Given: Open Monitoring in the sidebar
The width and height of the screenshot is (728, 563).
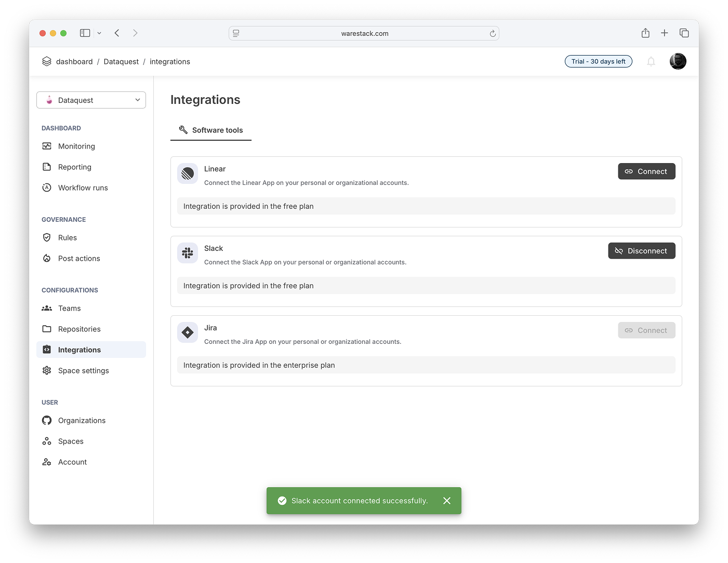Looking at the screenshot, I should 76,146.
